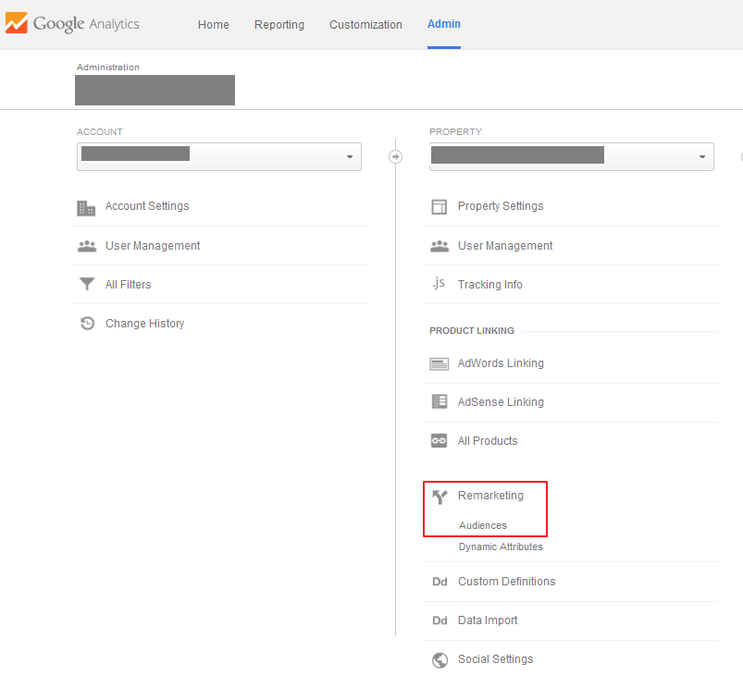Click the AdSense Linking icon
The image size is (743, 700).
pyautogui.click(x=440, y=401)
